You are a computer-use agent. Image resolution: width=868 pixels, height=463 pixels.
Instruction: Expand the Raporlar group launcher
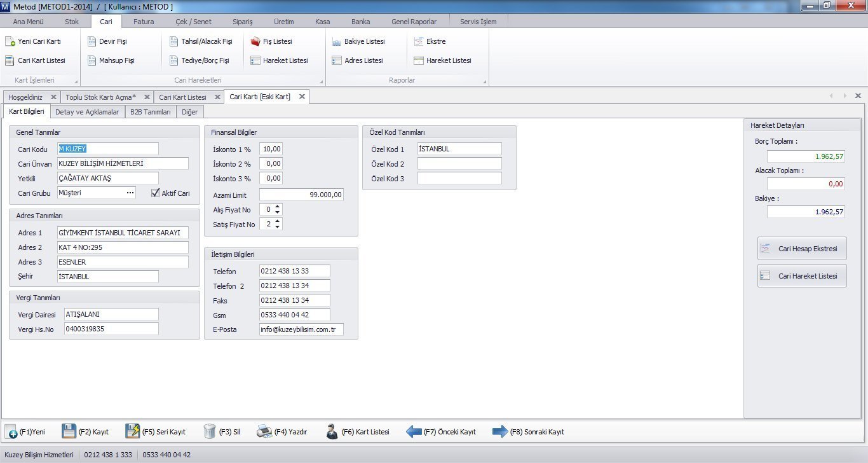[484, 82]
